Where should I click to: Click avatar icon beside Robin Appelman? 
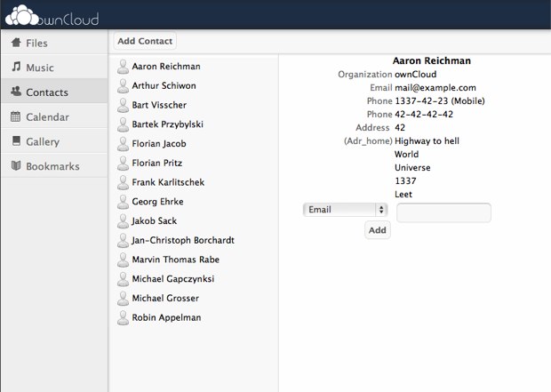click(x=123, y=318)
